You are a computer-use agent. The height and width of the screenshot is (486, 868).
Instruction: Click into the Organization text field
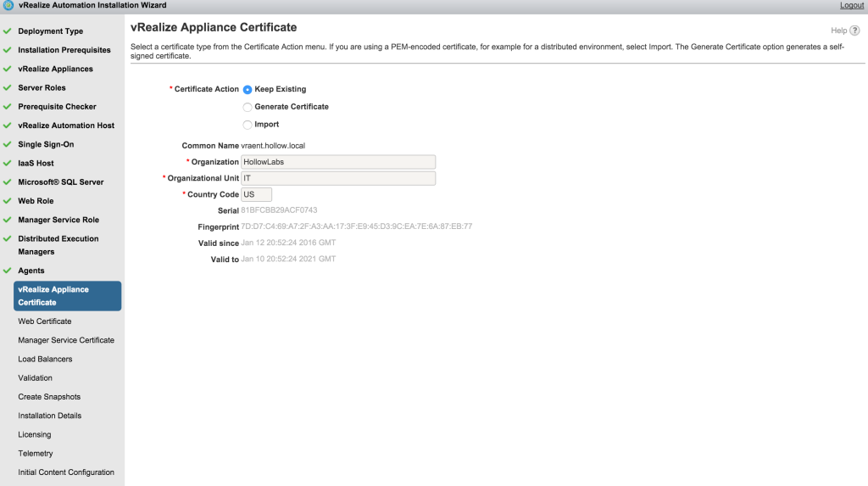pyautogui.click(x=337, y=161)
